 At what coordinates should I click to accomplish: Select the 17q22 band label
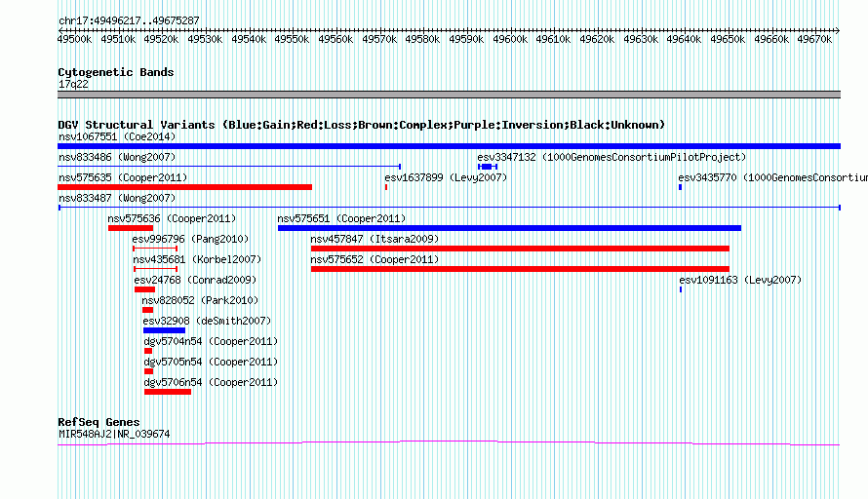click(x=73, y=84)
